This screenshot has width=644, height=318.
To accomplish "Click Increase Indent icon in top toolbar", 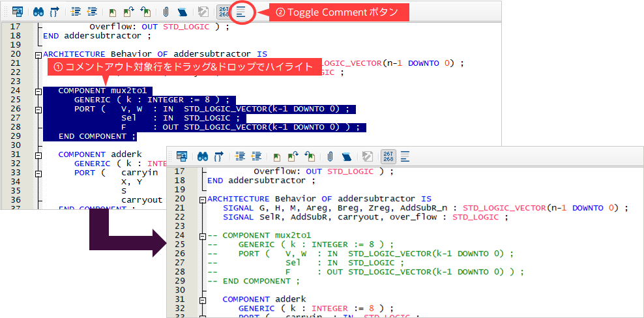I will point(76,12).
